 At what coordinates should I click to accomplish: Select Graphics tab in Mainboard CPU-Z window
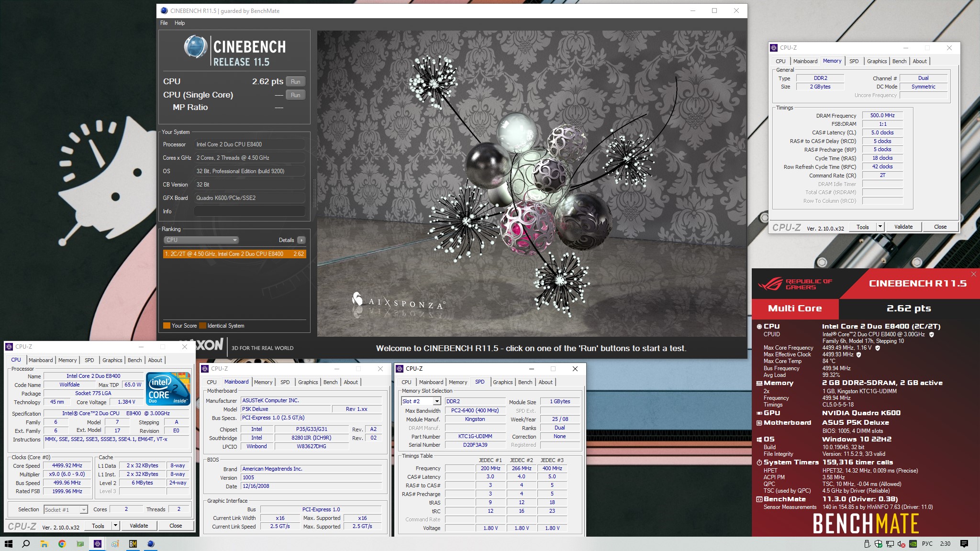coord(308,382)
